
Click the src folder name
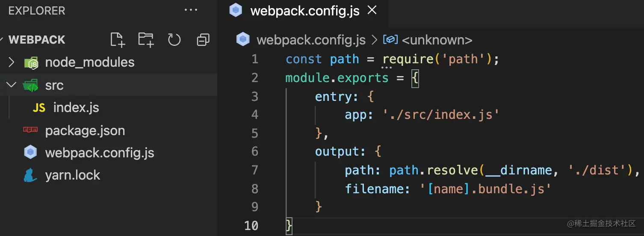(54, 86)
